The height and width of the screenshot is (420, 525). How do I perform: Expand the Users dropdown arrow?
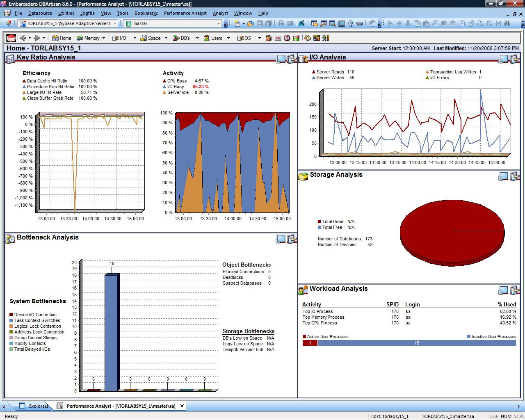tap(228, 38)
